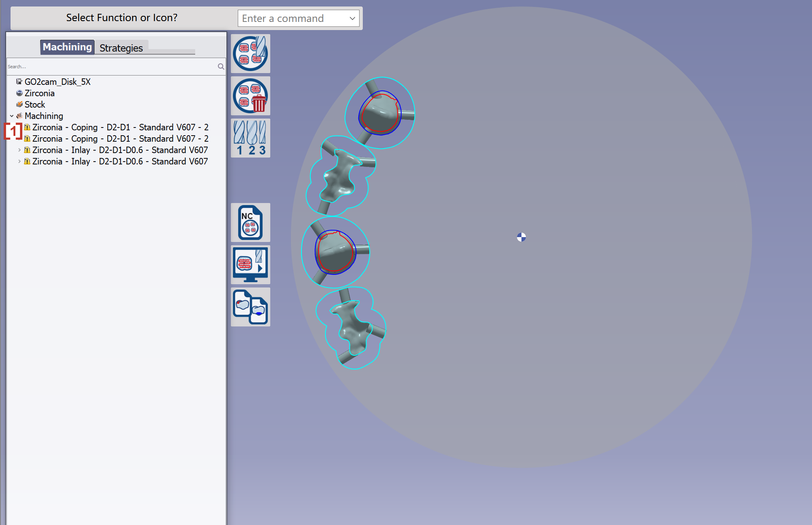
Task: Select the Zirconia material entry
Action: coord(39,93)
